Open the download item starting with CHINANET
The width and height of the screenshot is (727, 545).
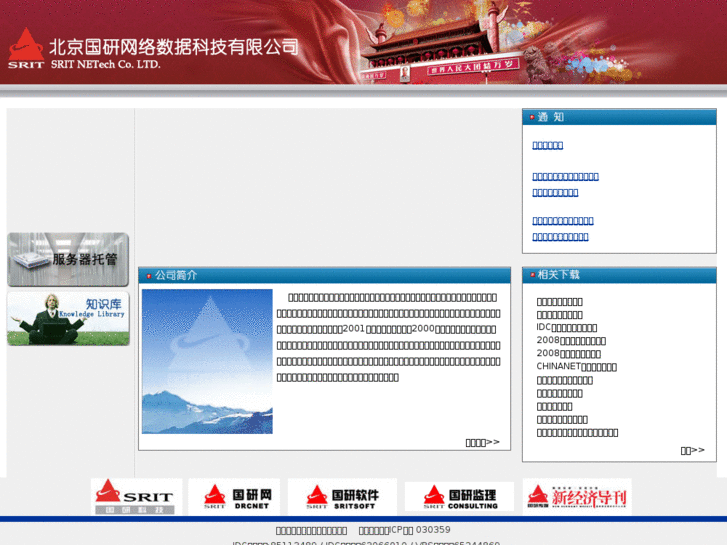point(576,366)
